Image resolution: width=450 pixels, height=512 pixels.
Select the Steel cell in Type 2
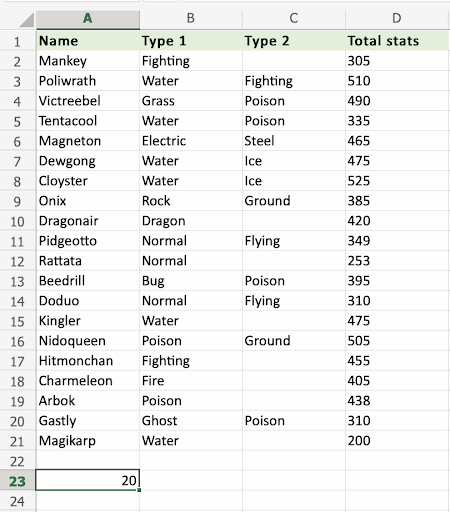click(x=294, y=141)
